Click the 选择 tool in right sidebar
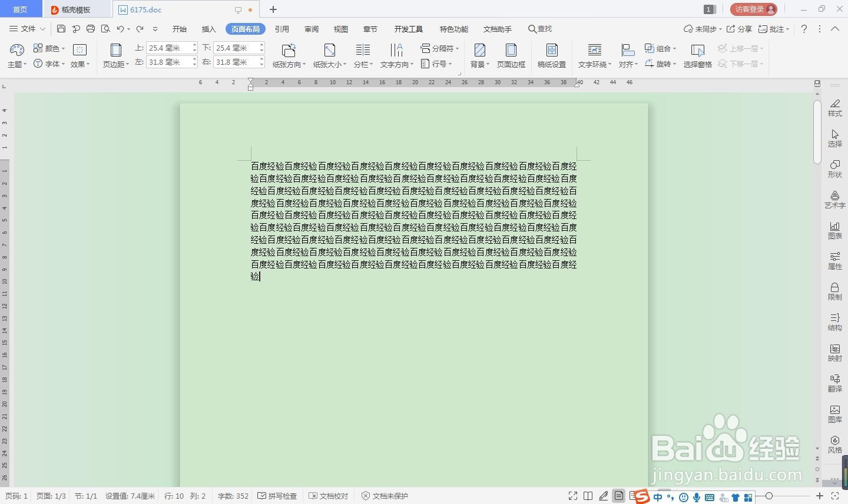The image size is (848, 504). [x=835, y=138]
